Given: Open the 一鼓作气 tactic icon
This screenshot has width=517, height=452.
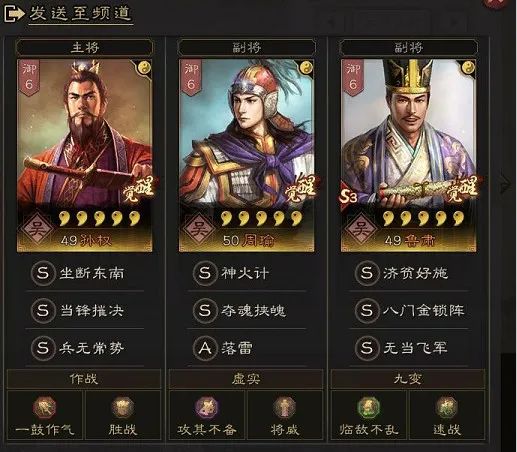Looking at the screenshot, I should coord(44,408).
